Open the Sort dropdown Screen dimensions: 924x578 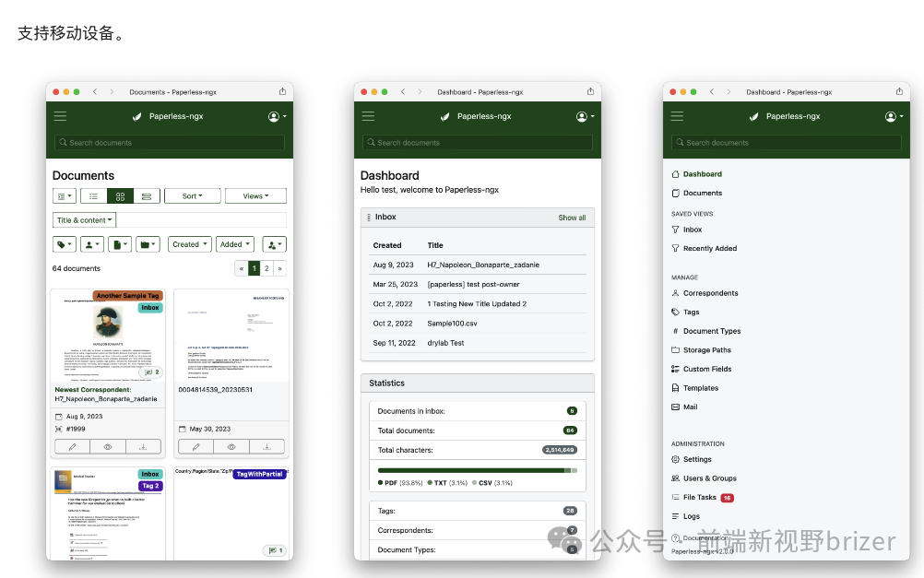(193, 196)
